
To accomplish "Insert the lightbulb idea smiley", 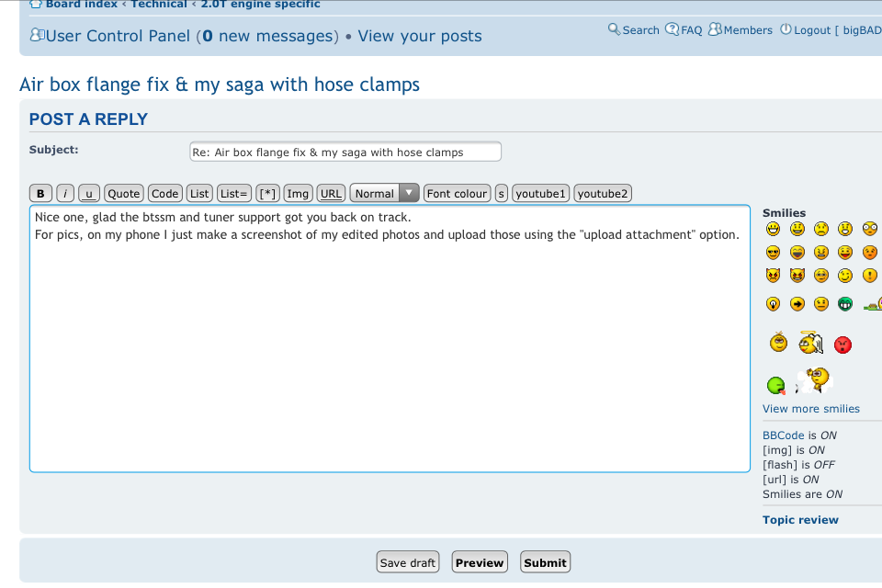I will [x=774, y=303].
